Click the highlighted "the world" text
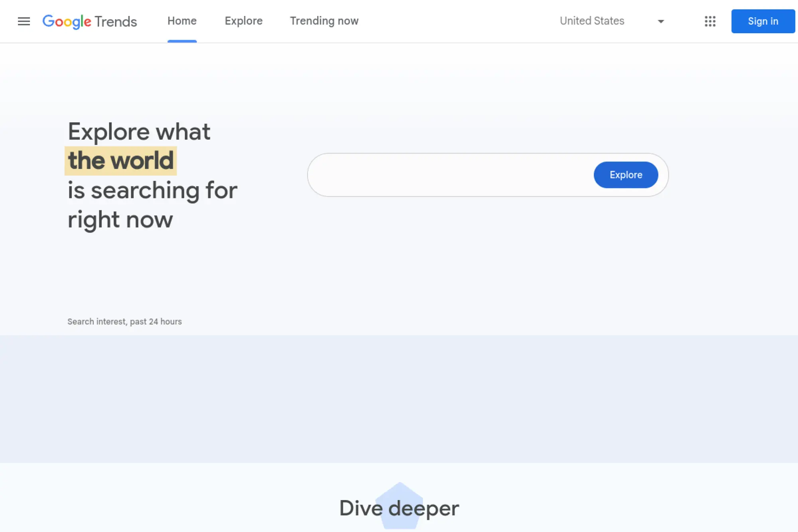 [x=120, y=161]
